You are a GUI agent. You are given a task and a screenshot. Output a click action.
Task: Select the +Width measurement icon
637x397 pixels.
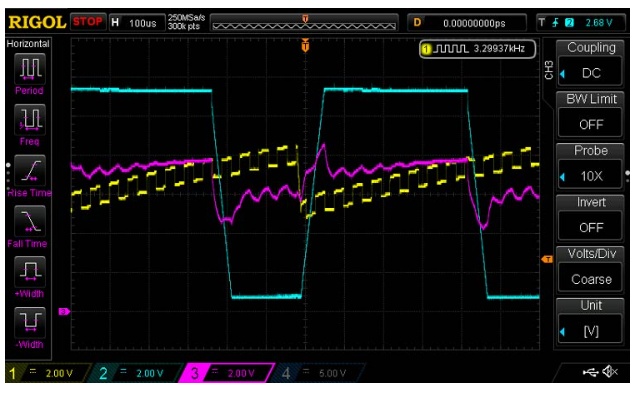click(30, 271)
